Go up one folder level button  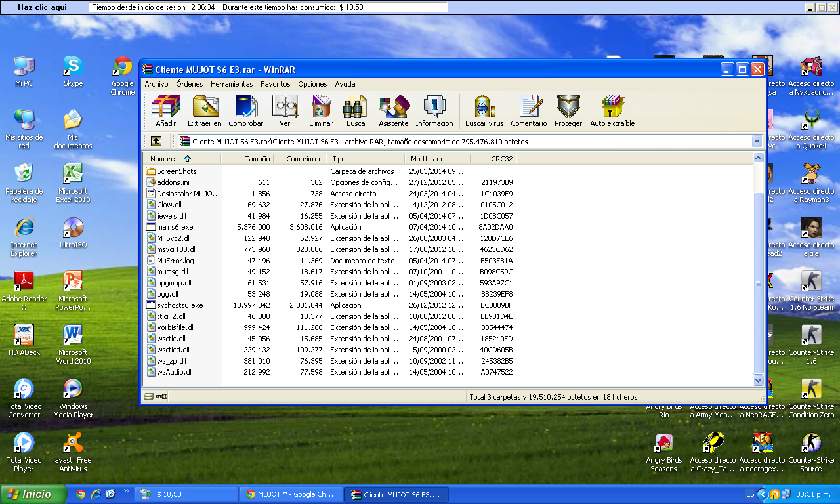156,141
